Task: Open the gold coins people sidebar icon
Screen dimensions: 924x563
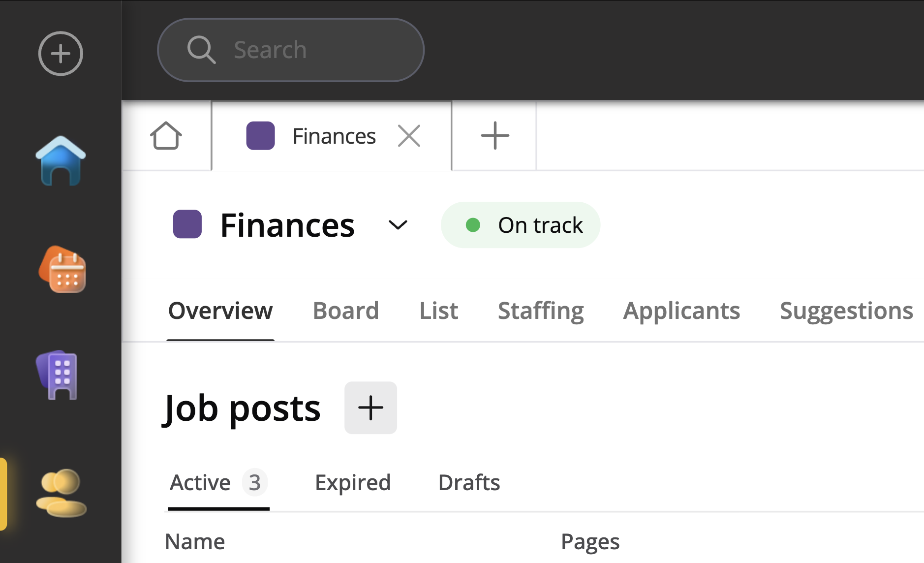Action: (x=61, y=493)
